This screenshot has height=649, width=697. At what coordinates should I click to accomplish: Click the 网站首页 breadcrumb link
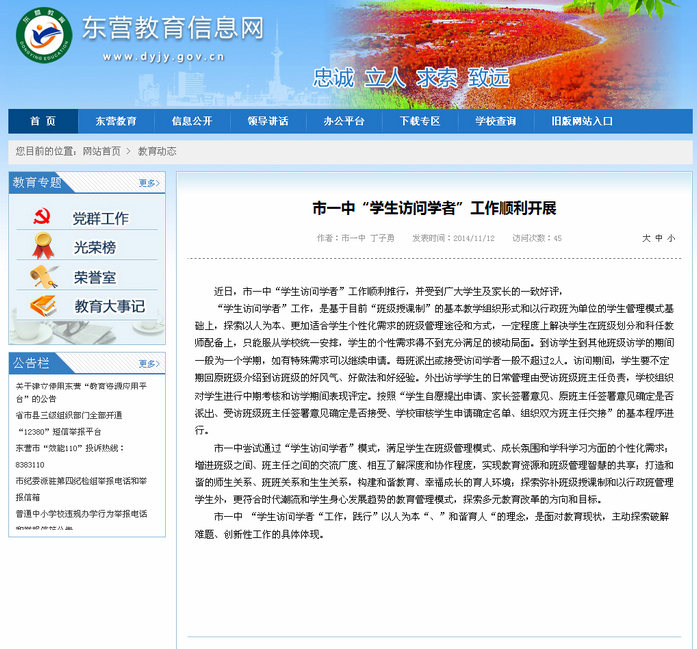pos(101,152)
